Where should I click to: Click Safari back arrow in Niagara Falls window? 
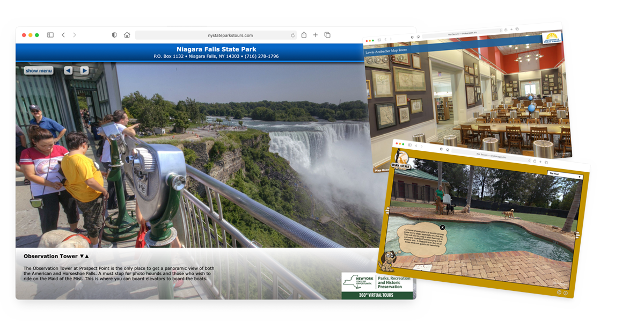(x=63, y=35)
